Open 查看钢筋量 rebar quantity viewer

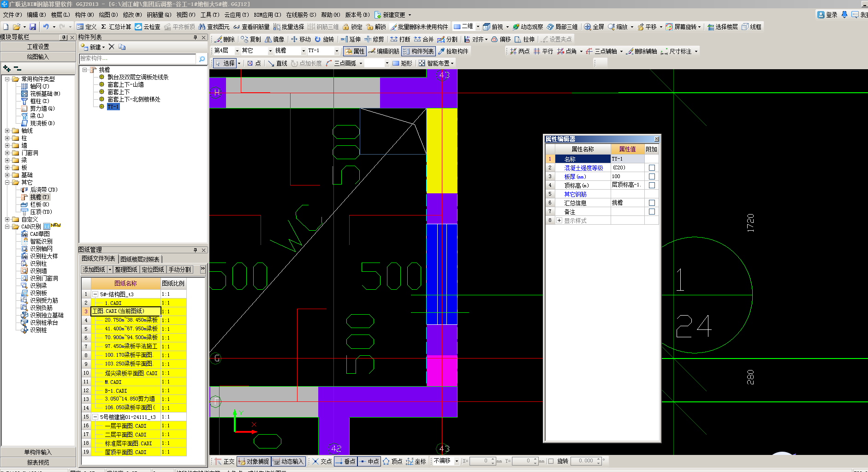tap(251, 27)
